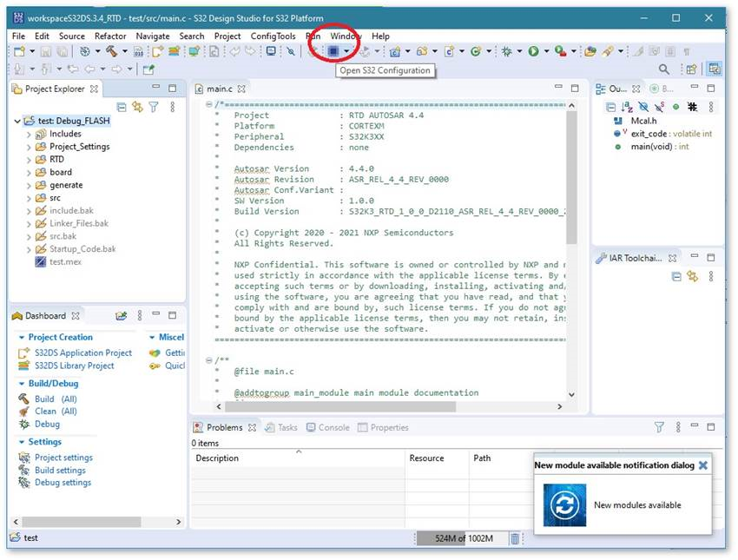The height and width of the screenshot is (560, 738).
Task: Open the Navigate menu
Action: click(x=153, y=36)
